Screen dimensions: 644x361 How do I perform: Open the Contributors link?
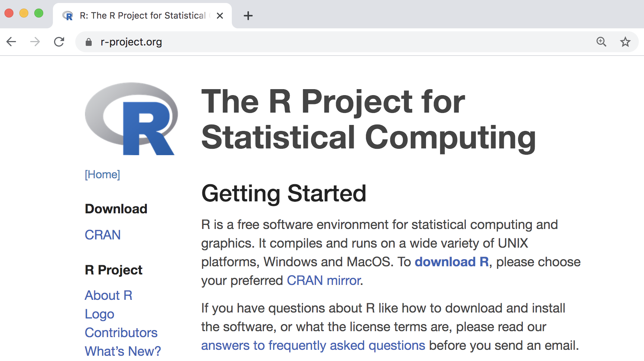coord(121,332)
